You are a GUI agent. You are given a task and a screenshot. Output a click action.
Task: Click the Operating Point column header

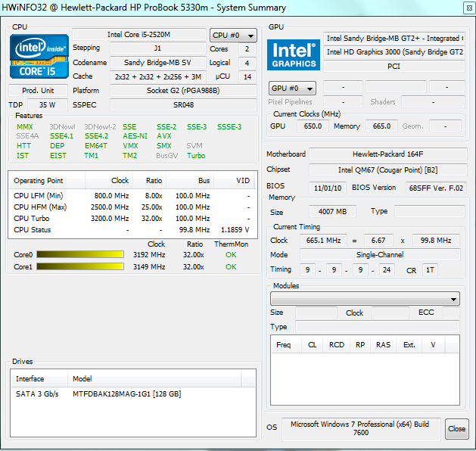coord(46,181)
